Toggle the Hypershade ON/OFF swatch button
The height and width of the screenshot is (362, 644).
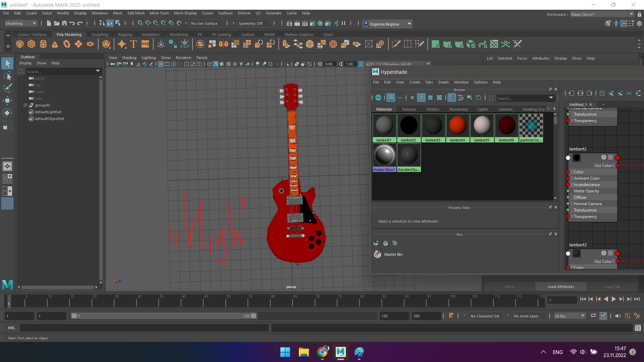pos(378,98)
